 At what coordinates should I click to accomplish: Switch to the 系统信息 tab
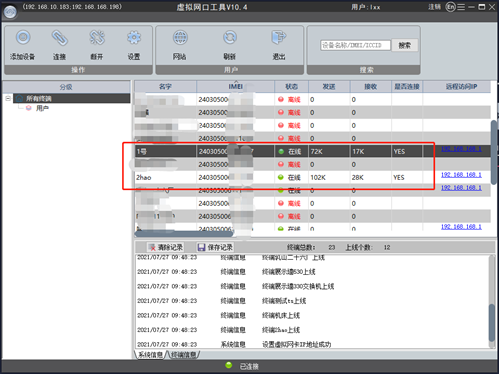point(150,355)
